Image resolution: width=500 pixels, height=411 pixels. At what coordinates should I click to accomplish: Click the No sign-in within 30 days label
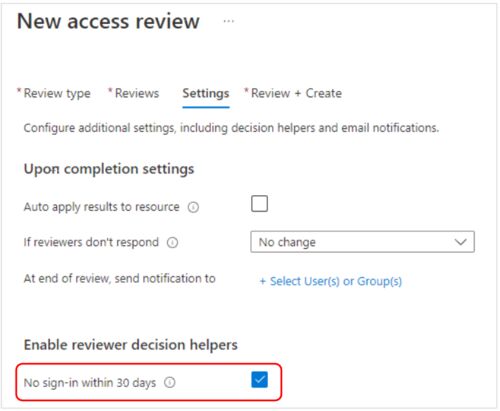[90, 382]
